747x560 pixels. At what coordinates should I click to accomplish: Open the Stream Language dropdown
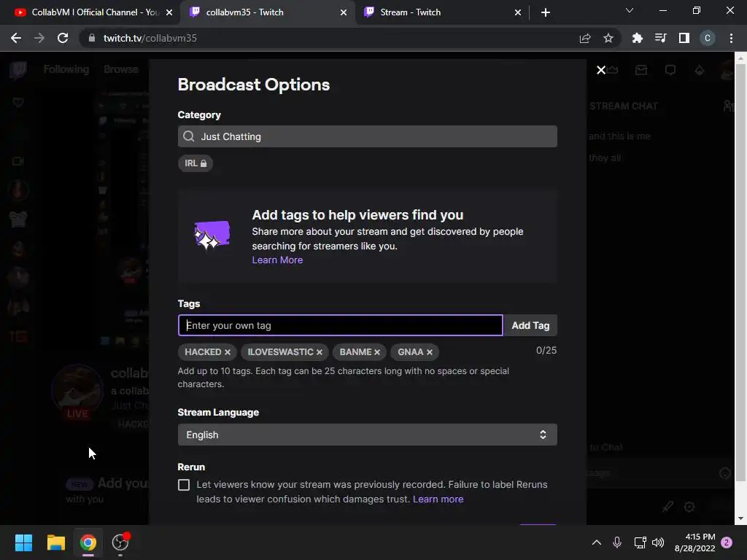point(368,435)
